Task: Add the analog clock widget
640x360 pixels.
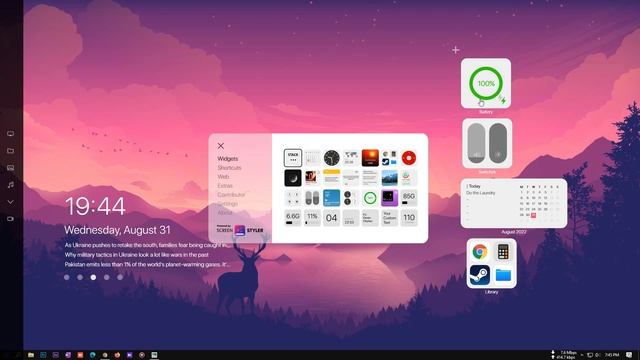Action: pos(331,158)
